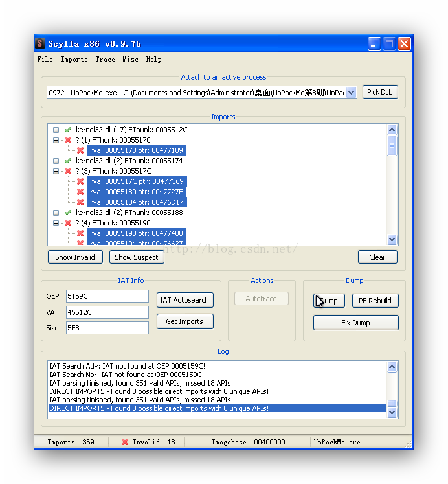448x484 pixels.
Task: Click green checkmark of kernel32.dll FThunk 00055174
Action: point(68,161)
